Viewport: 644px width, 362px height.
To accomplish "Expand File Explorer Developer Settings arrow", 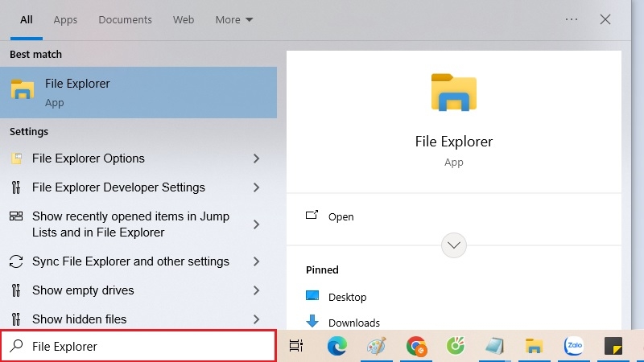I will point(256,187).
